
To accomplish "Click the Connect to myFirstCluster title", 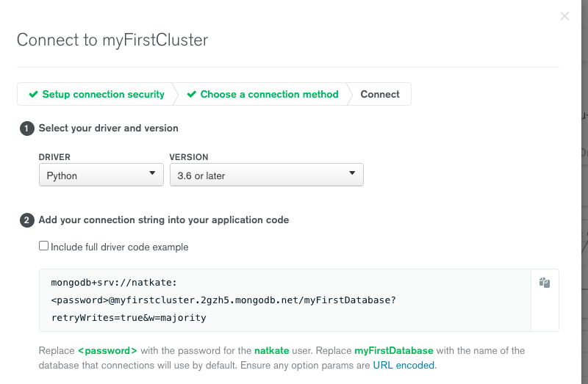I will [x=112, y=40].
